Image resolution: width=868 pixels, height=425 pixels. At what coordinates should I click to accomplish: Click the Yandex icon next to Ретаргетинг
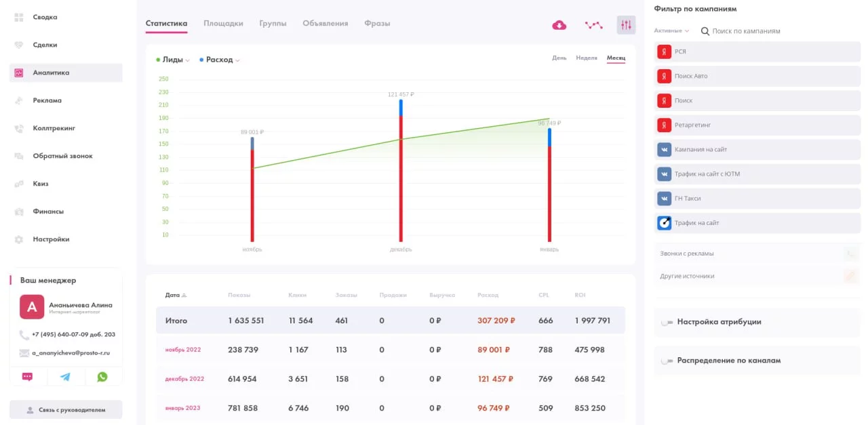tap(664, 125)
